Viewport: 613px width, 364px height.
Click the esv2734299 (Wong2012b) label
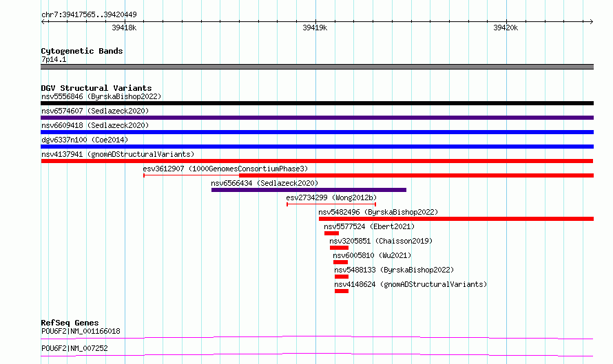(x=331, y=197)
